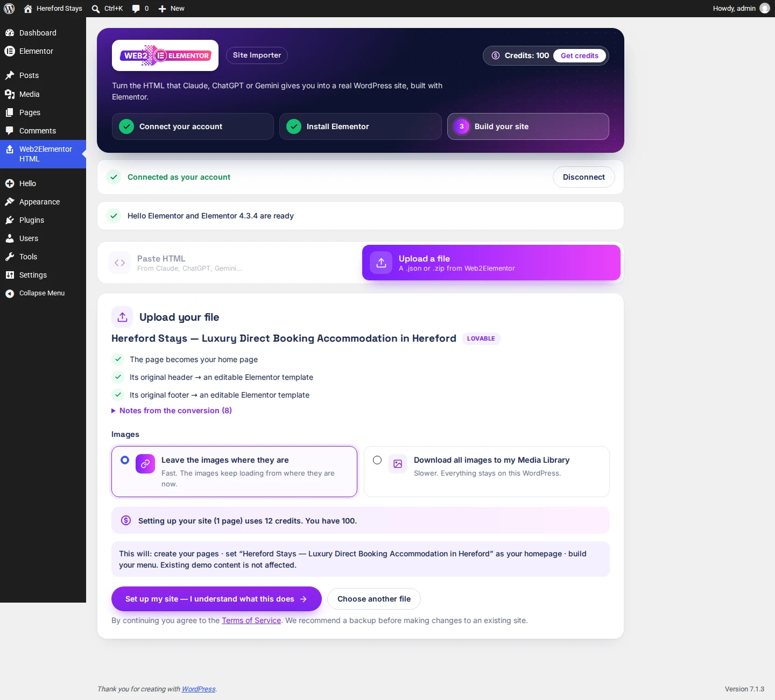Click the credits dollar icon beside setup cost

(126, 520)
